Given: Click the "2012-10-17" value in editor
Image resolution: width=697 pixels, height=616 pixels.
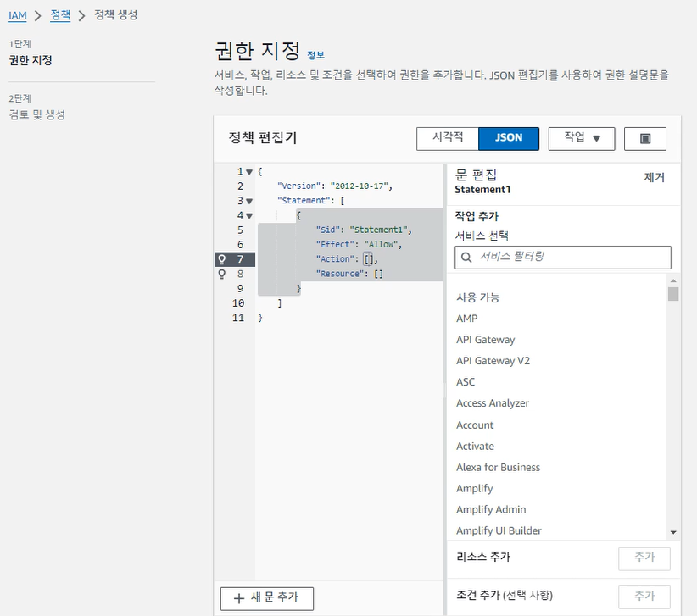Looking at the screenshot, I should [x=360, y=186].
